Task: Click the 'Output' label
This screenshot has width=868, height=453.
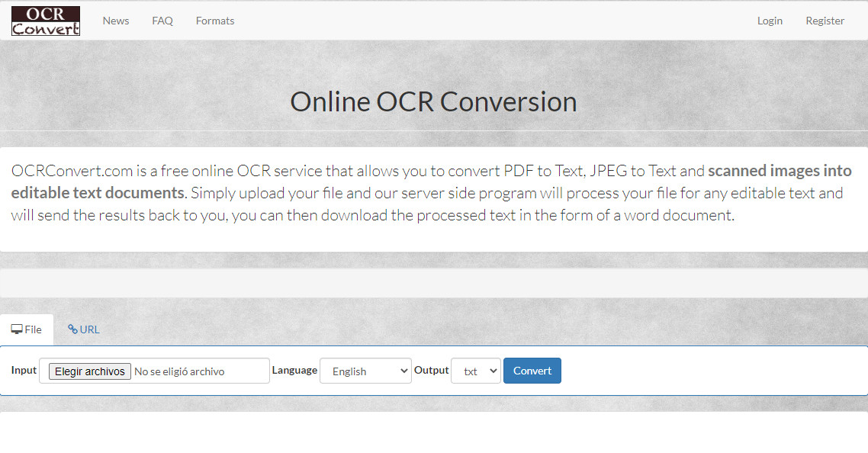Action: coord(431,370)
